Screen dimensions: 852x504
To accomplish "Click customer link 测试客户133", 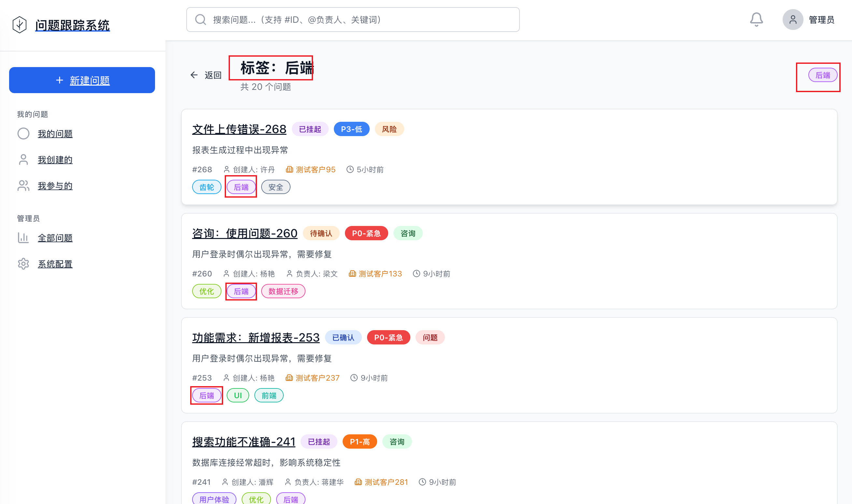I will 380,274.
